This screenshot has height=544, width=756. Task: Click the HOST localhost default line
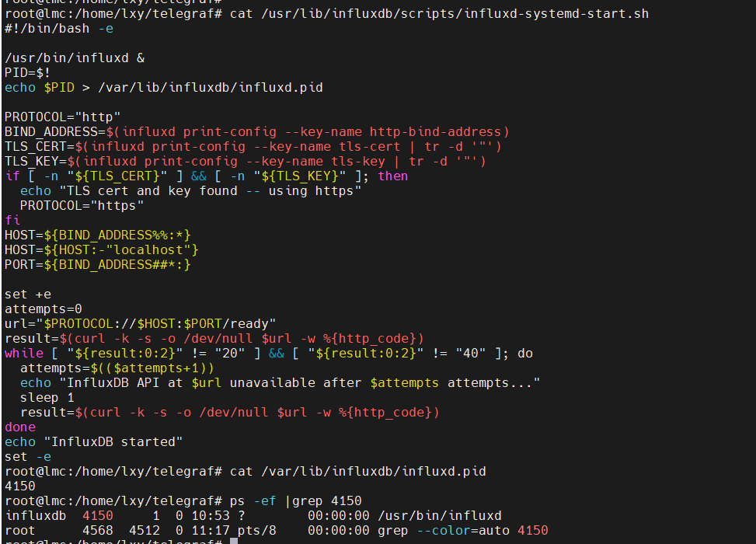102,249
